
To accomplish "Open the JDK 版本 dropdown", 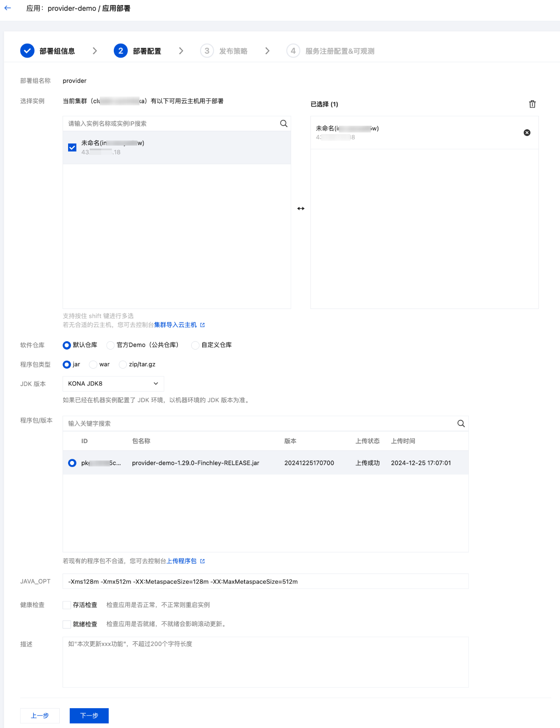I will 113,384.
